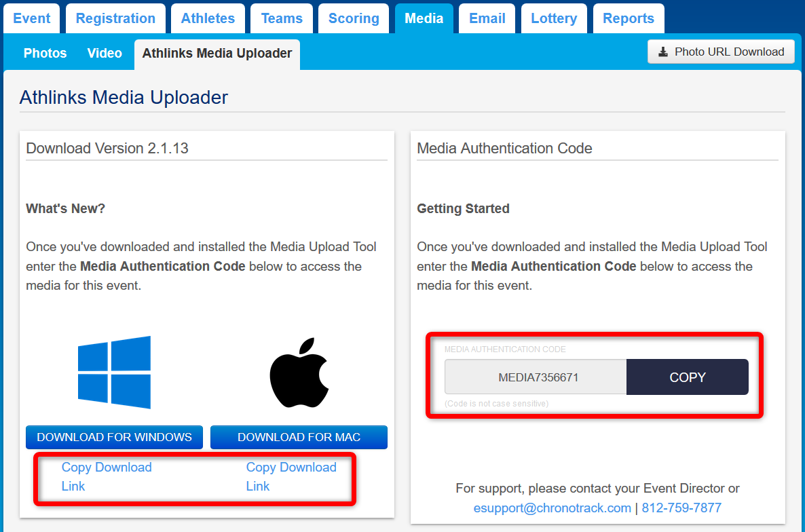Image resolution: width=805 pixels, height=532 pixels.
Task: Select the Media tab
Action: tap(424, 18)
